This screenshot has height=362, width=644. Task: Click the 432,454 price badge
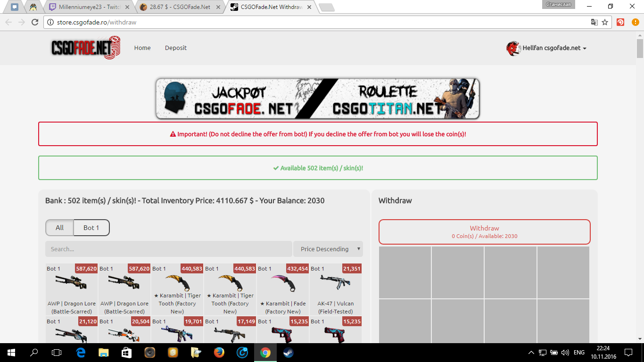tap(297, 269)
